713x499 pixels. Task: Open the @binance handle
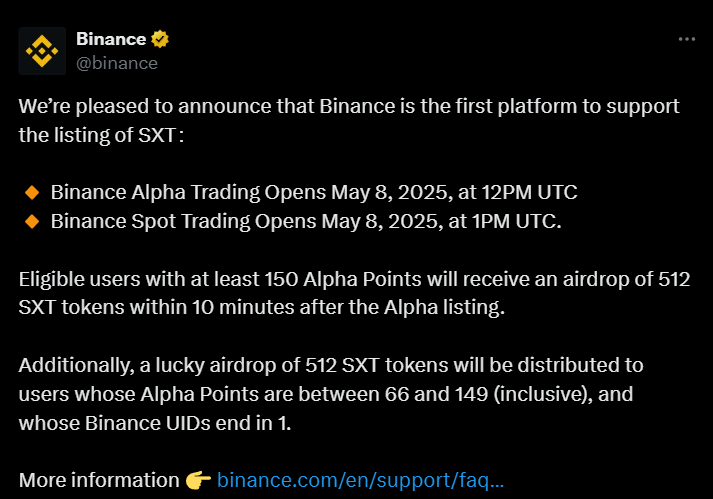[117, 63]
